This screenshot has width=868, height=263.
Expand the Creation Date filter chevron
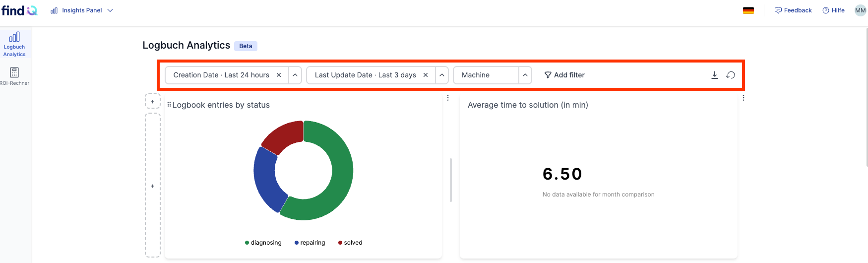(295, 75)
